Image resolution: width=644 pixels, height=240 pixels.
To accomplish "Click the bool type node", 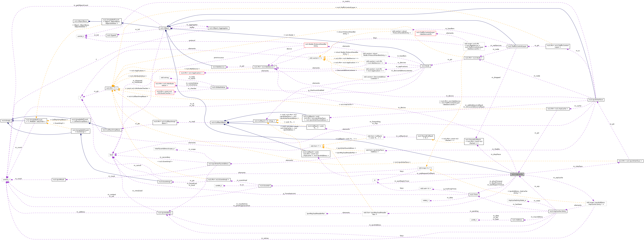I will point(111,155).
